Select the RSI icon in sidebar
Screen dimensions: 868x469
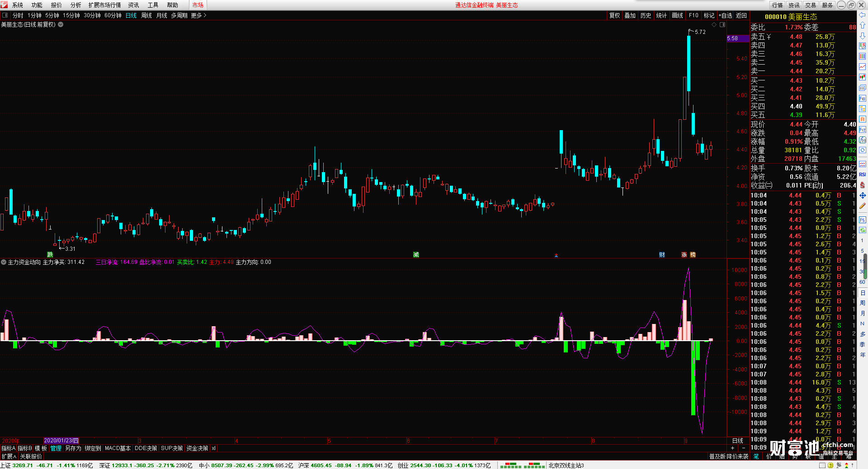point(862,174)
